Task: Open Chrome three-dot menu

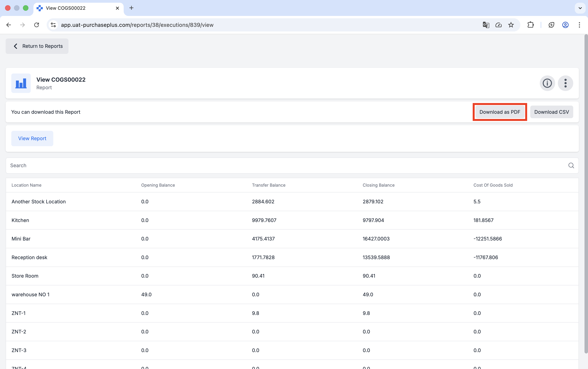Action: pos(579,25)
